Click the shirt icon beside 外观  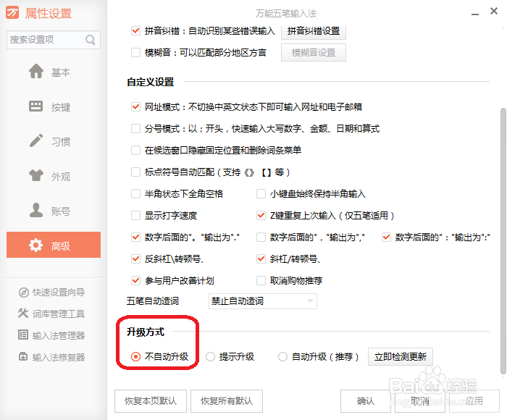(x=36, y=175)
